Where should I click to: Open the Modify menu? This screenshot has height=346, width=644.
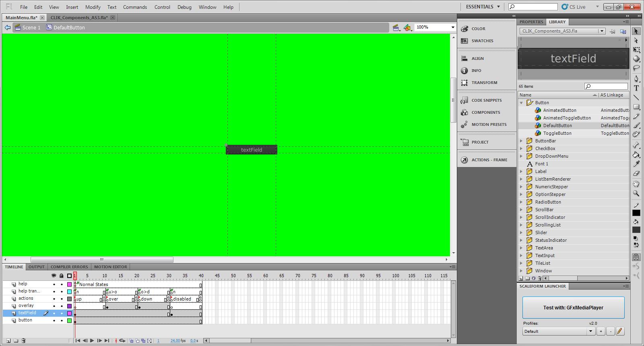(x=93, y=7)
